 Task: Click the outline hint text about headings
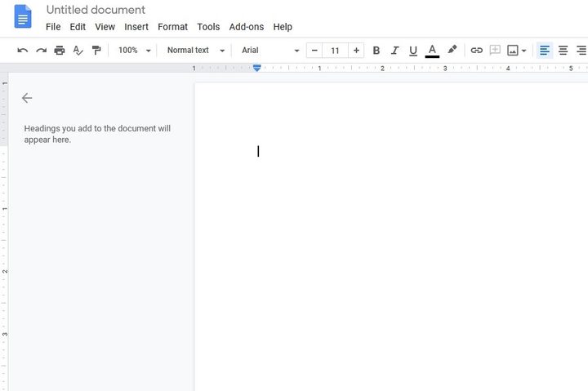click(x=97, y=134)
